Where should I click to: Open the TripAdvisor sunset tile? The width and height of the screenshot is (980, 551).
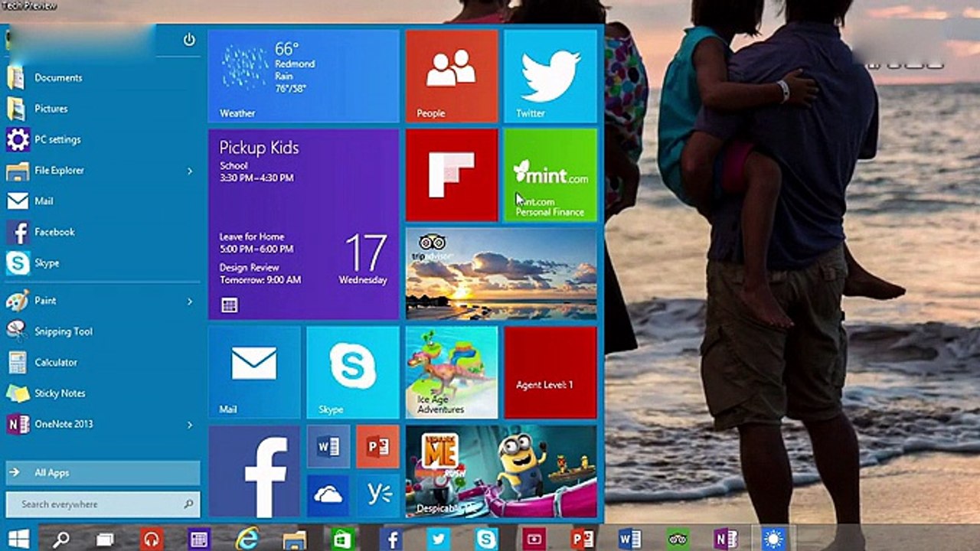(501, 274)
